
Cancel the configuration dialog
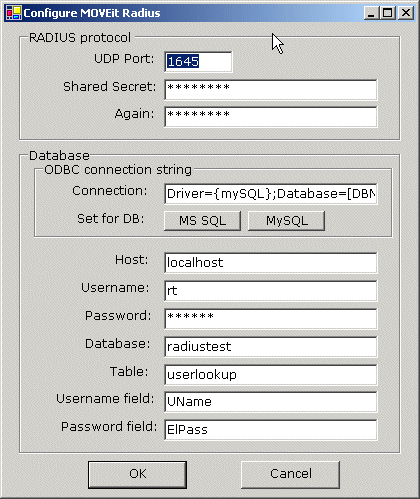point(290,475)
